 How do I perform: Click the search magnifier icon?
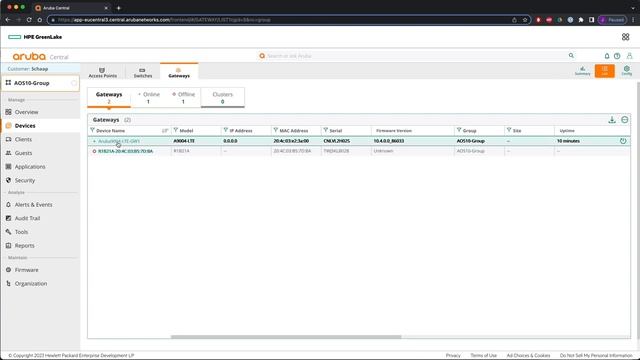click(x=571, y=56)
